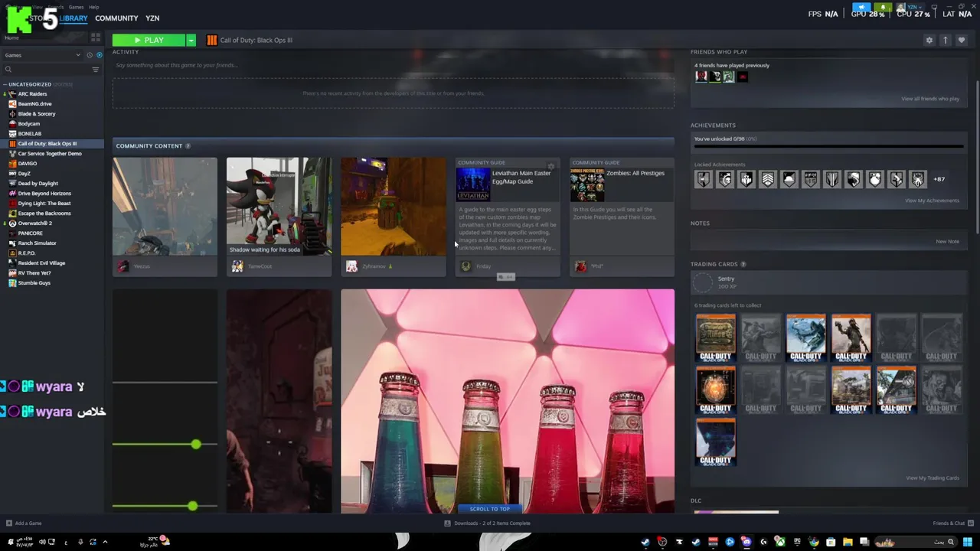Select Overwatch 2 in the game list
This screenshot has height=551, width=980.
click(x=34, y=223)
